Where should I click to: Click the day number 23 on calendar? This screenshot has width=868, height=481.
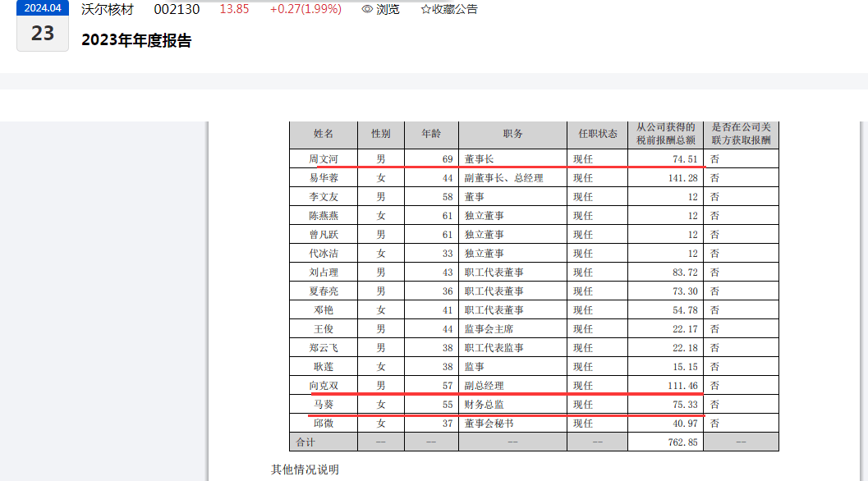pos(43,34)
